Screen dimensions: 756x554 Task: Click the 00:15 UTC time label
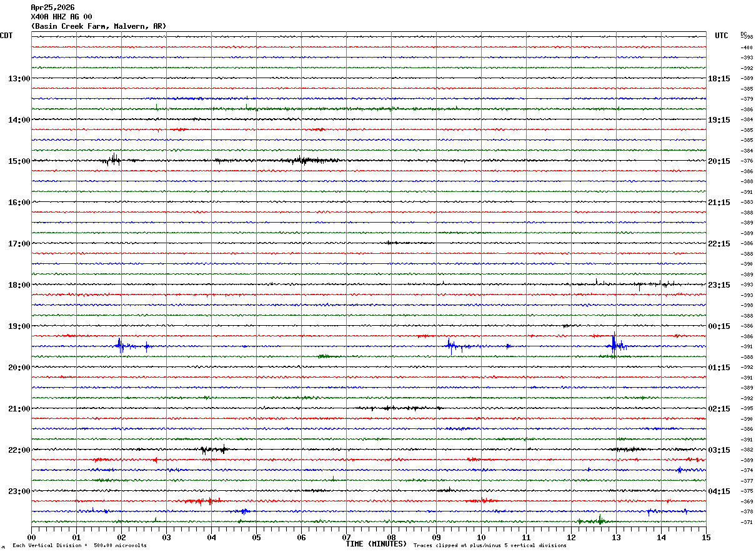pyautogui.click(x=719, y=326)
